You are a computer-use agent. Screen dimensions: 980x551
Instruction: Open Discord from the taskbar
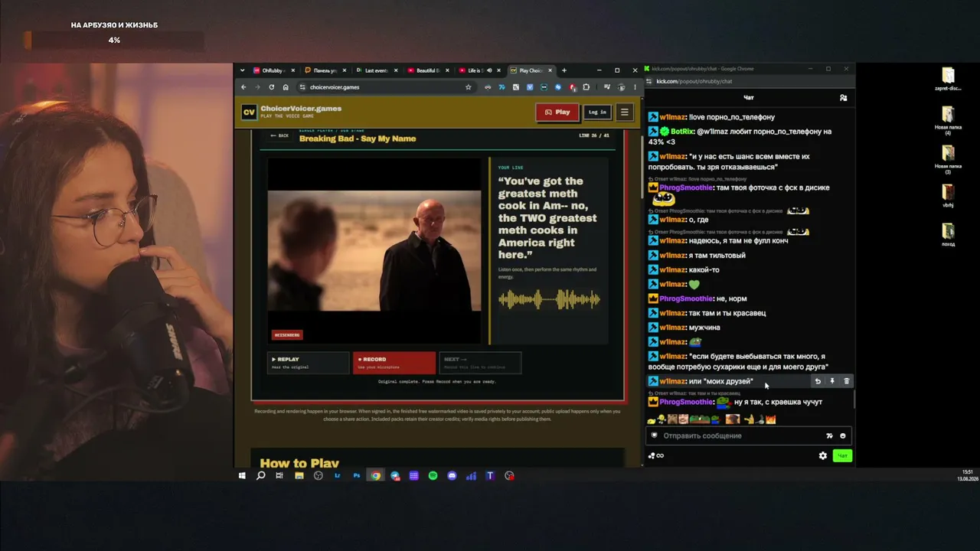click(x=452, y=476)
